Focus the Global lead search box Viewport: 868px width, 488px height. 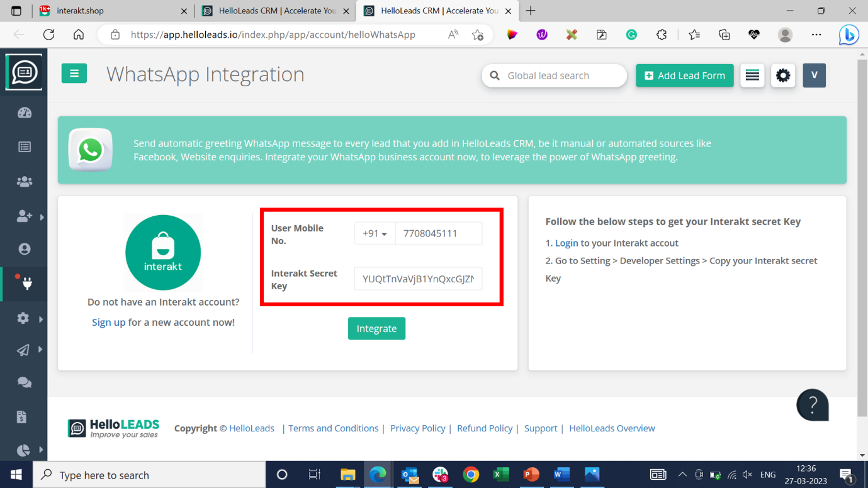click(x=555, y=75)
